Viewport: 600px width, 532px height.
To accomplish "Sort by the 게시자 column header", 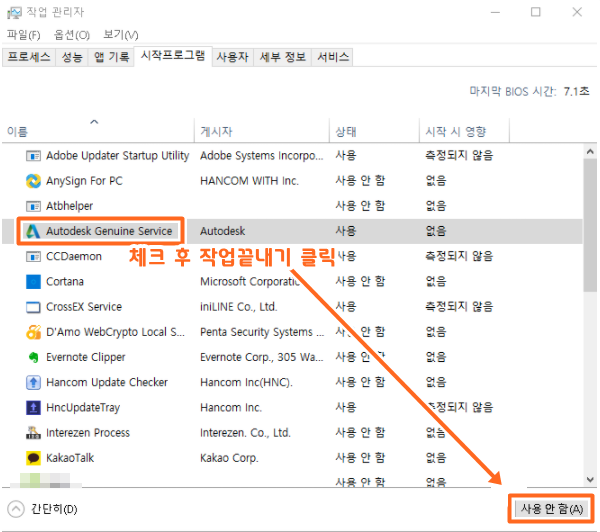I will click(x=262, y=132).
